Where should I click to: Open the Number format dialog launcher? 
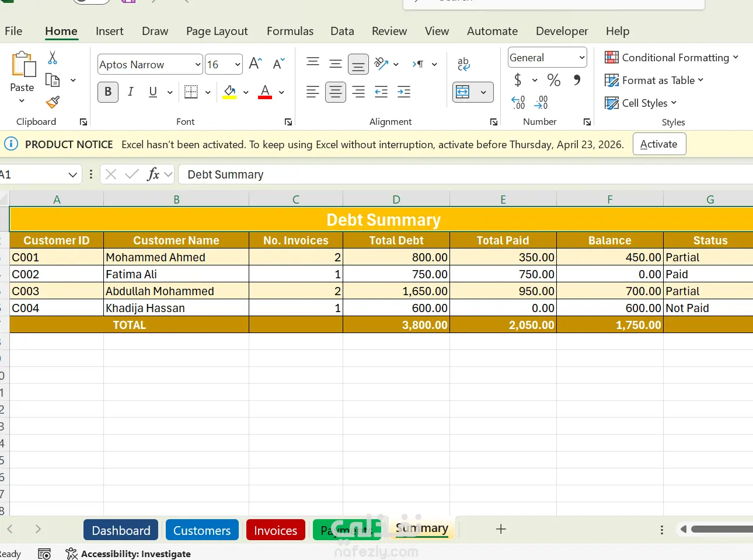[587, 122]
